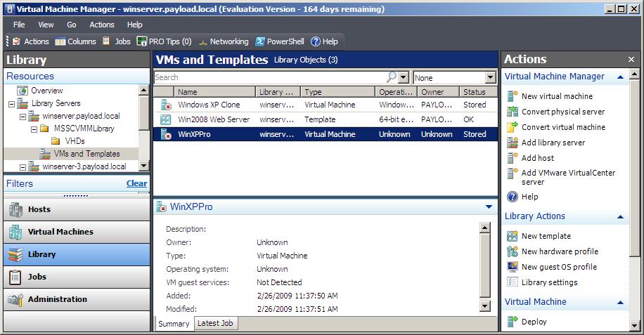The image size is (644, 335).
Task: Click the Convert physical server icon
Action: click(513, 112)
